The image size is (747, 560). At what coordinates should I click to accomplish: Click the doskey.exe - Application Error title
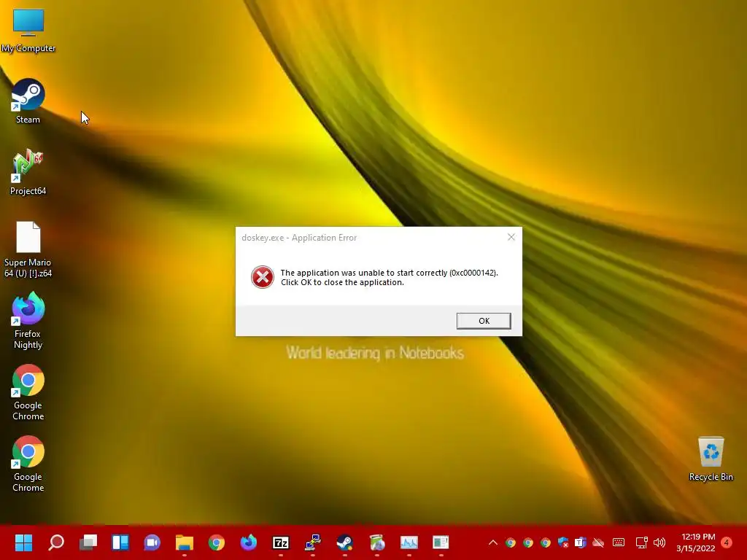(299, 238)
